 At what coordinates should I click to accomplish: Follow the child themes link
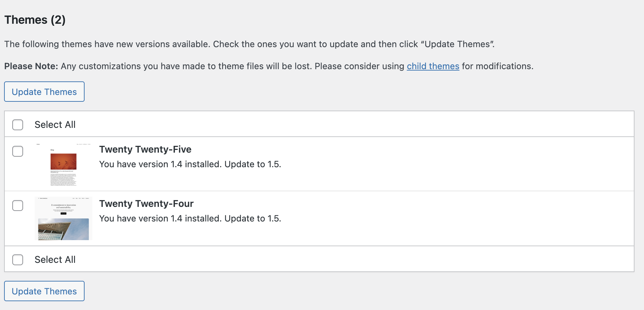pos(433,66)
